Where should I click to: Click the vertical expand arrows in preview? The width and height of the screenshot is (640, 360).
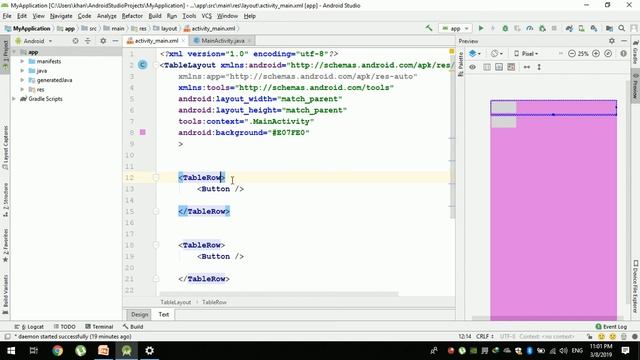[539, 67]
